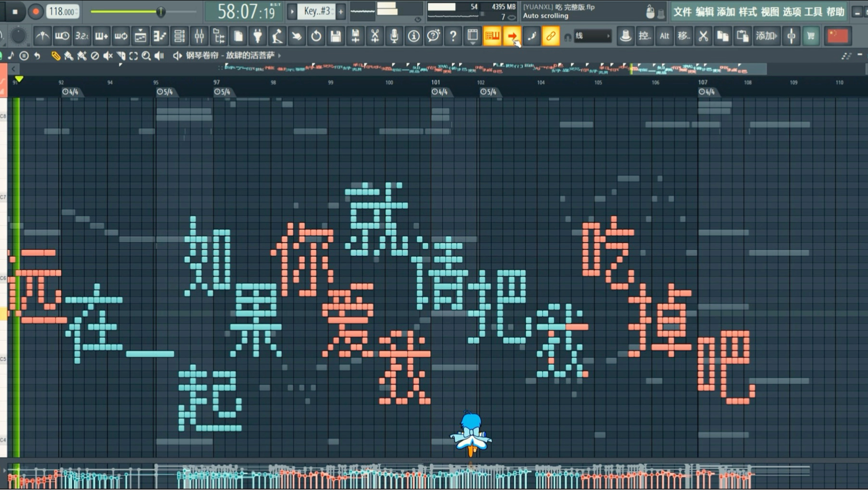Viewport: 868px width, 490px height.
Task: Open the touch controllers hand icon
Action: [297, 36]
